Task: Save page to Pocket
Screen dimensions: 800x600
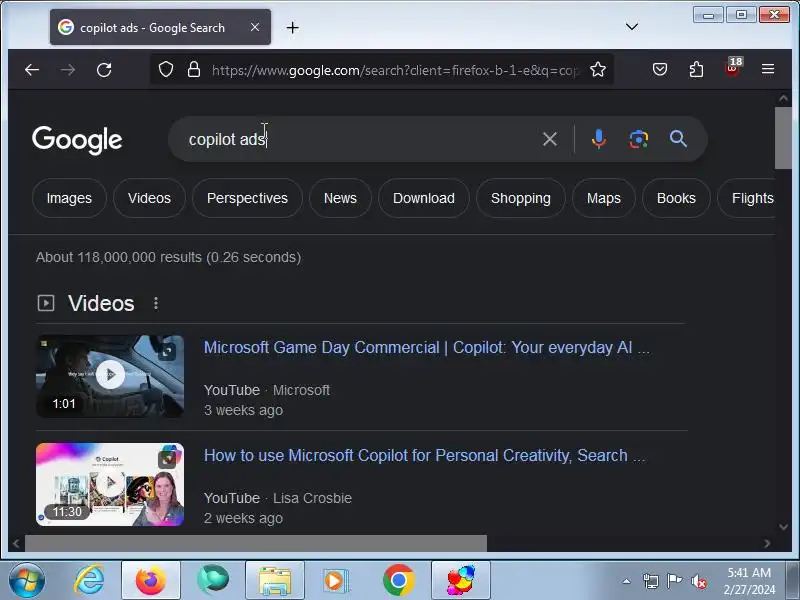Action: 660,69
